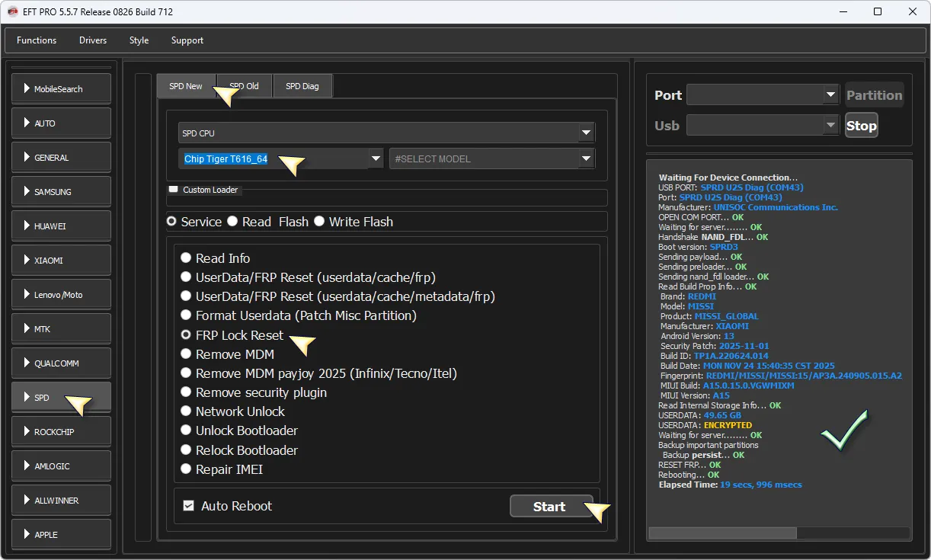Select the Network Unlock option
This screenshot has width=931, height=560.
tap(186, 411)
